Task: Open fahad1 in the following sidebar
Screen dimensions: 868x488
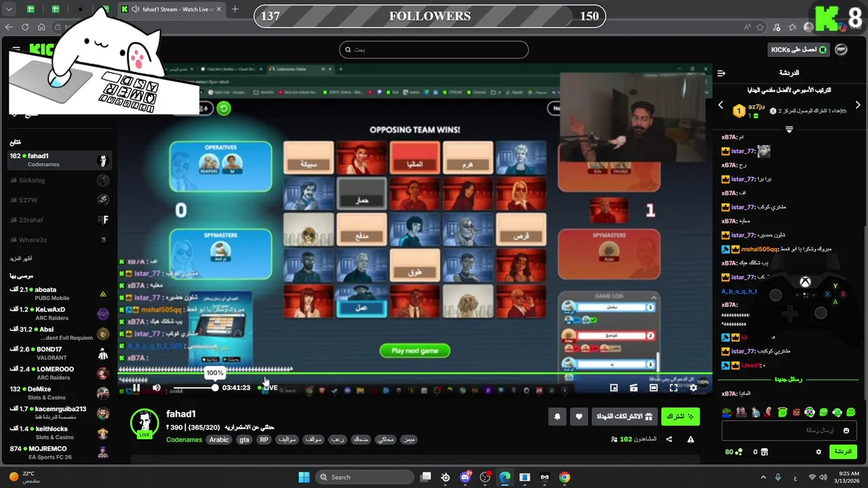Action: pos(60,160)
